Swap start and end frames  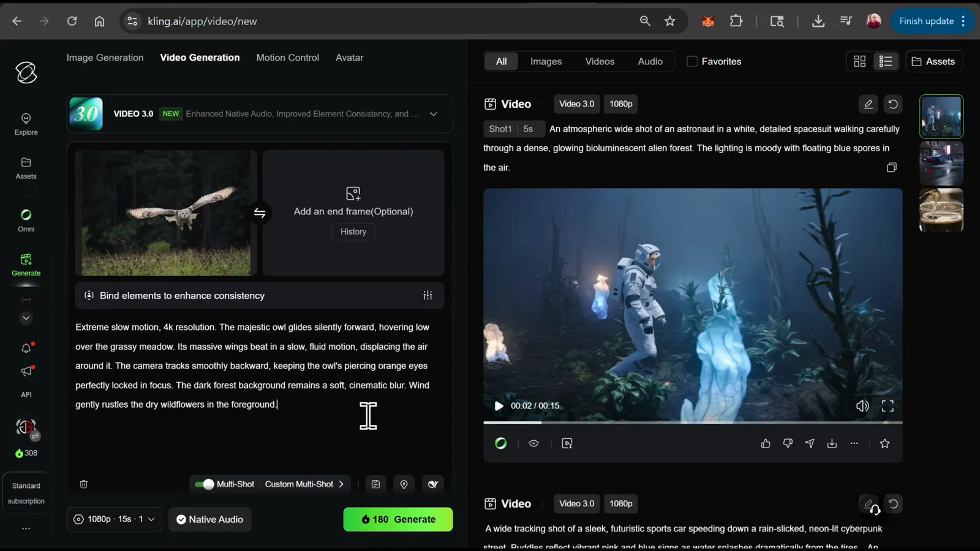pos(260,213)
